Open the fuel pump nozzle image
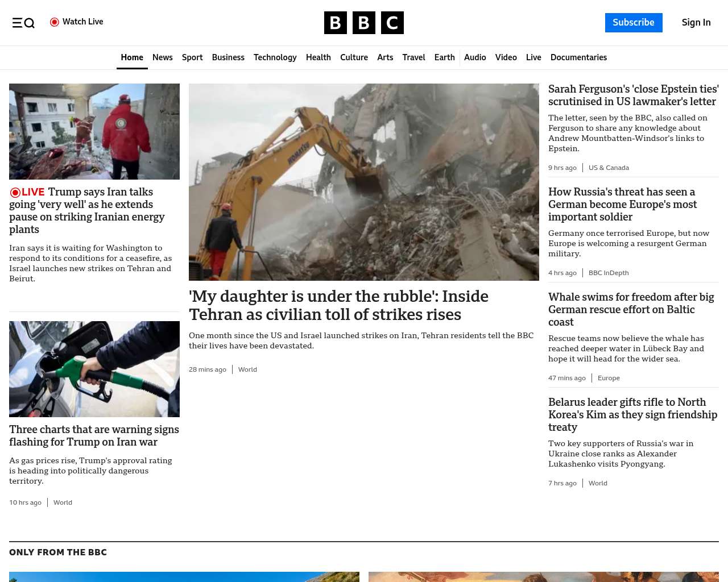728x582 pixels. pyautogui.click(x=94, y=369)
